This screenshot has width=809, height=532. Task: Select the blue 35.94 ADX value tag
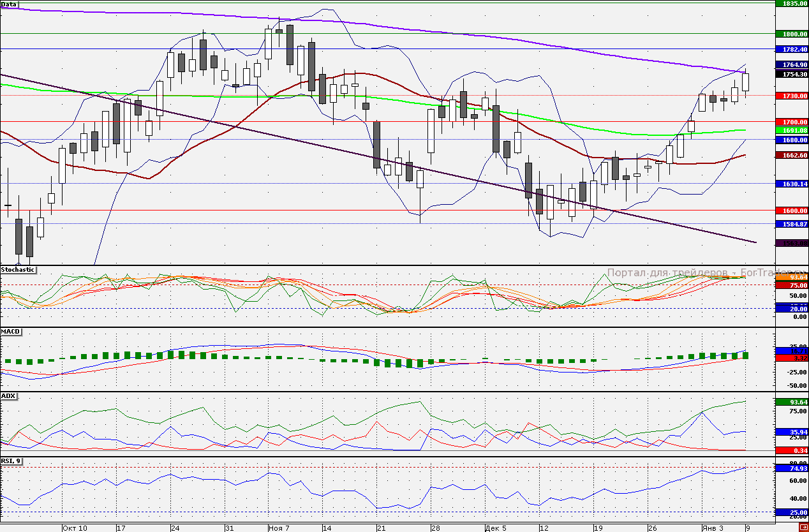pos(791,432)
